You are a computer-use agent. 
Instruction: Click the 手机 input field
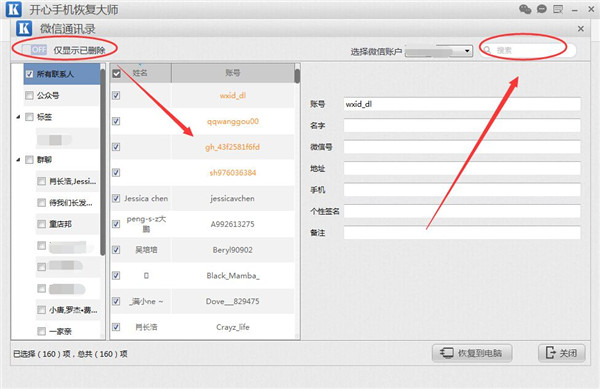pos(462,190)
